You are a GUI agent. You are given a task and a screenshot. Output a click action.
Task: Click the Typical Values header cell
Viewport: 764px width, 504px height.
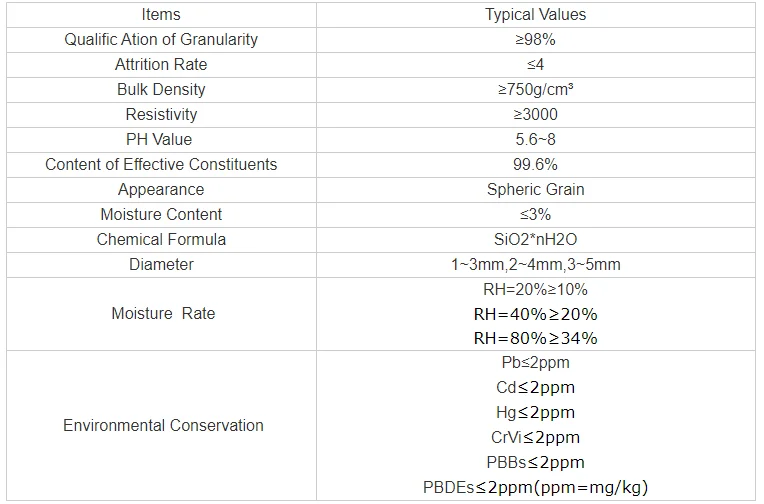(x=535, y=15)
